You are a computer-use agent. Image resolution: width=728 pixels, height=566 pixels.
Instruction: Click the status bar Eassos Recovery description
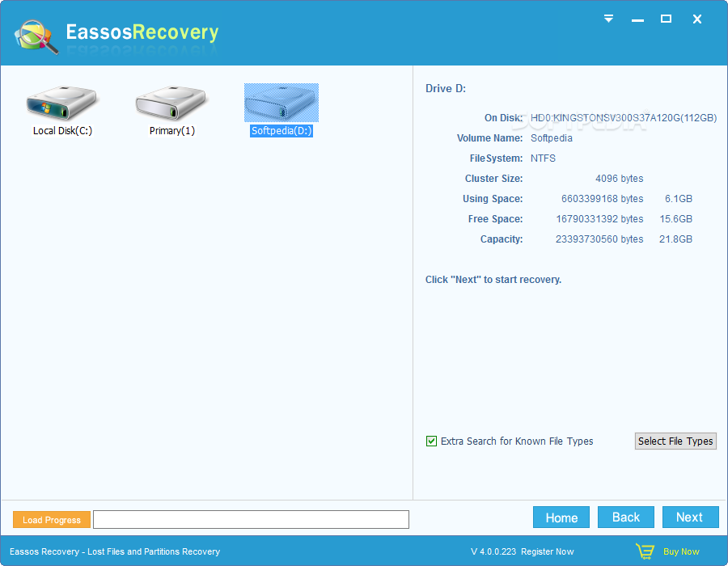pyautogui.click(x=115, y=551)
